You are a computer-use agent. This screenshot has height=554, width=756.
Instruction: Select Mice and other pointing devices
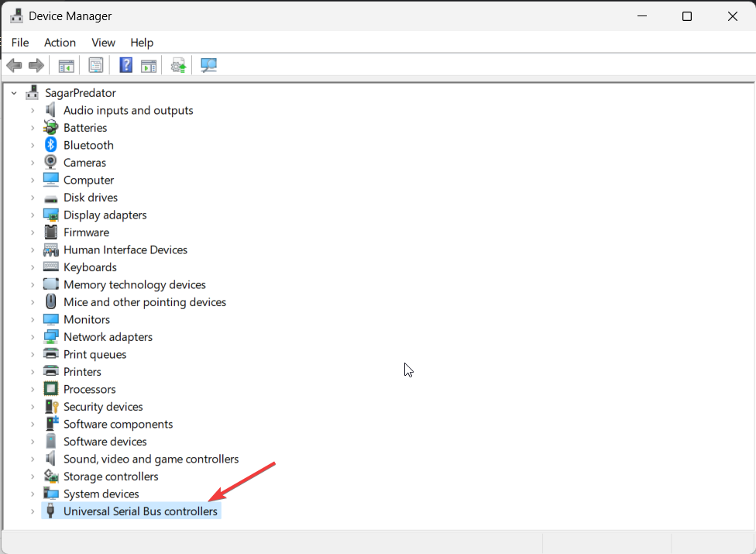point(145,302)
